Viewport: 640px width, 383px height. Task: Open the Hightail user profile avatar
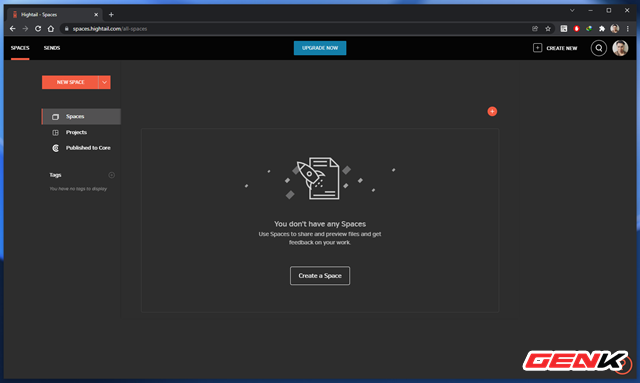tap(620, 48)
